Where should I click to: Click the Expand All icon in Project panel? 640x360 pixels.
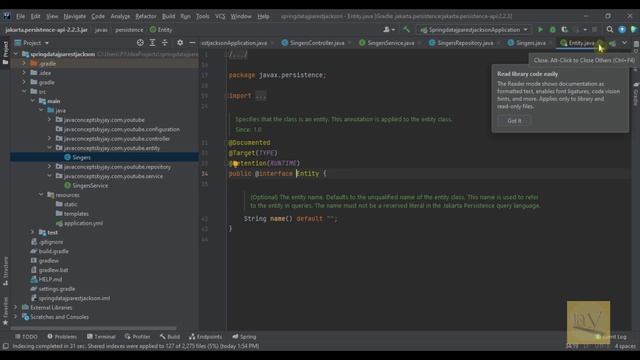152,42
